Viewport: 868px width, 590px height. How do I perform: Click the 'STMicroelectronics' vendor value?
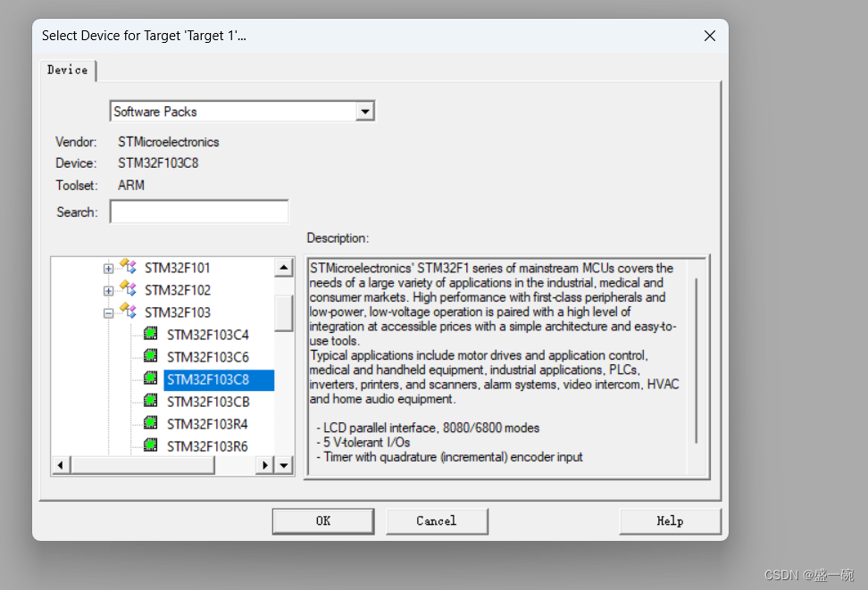168,142
